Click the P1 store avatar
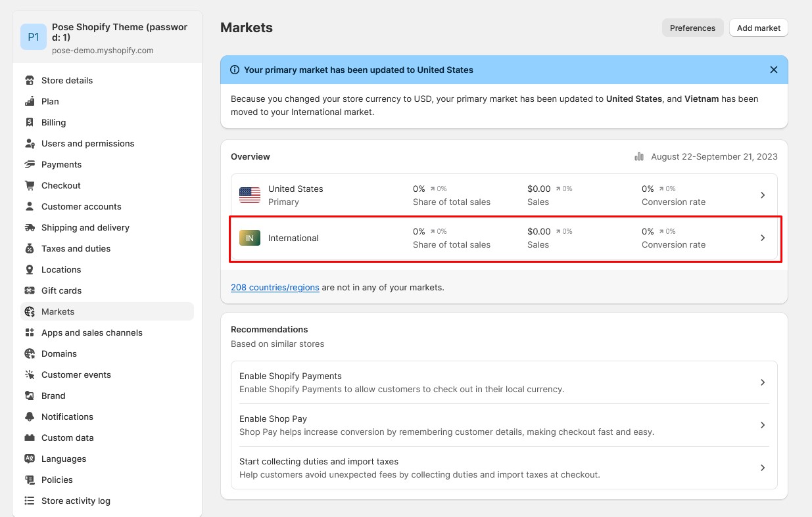 pyautogui.click(x=34, y=37)
